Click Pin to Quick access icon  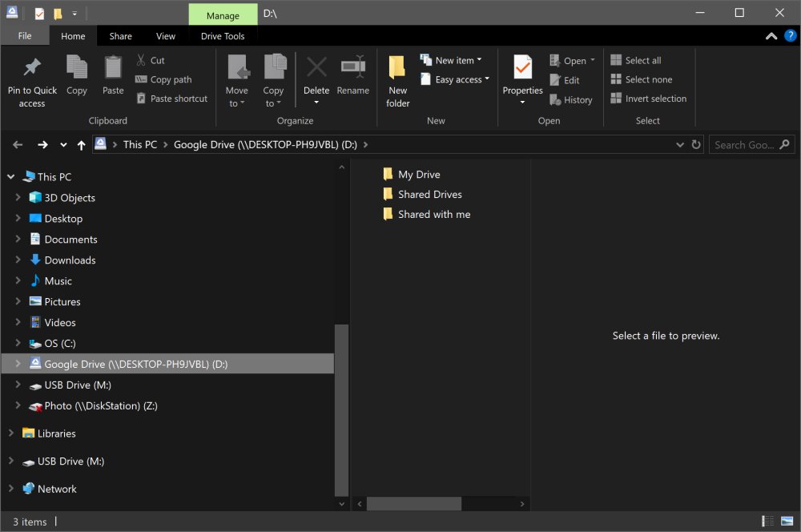click(32, 67)
